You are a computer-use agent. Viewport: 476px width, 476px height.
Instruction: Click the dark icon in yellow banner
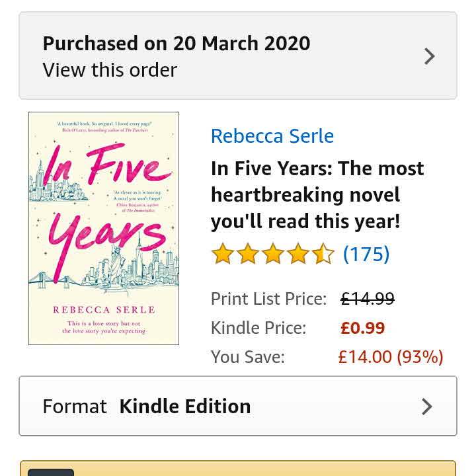(x=51, y=471)
